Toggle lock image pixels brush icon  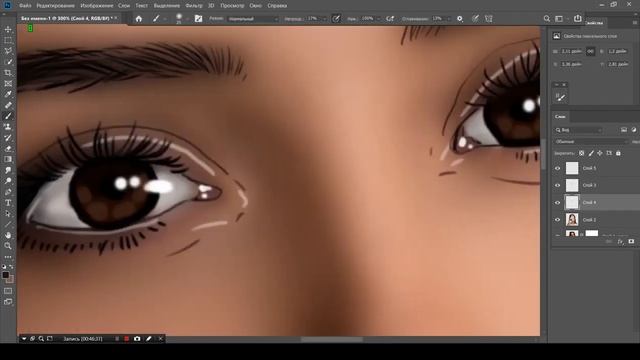(591, 153)
